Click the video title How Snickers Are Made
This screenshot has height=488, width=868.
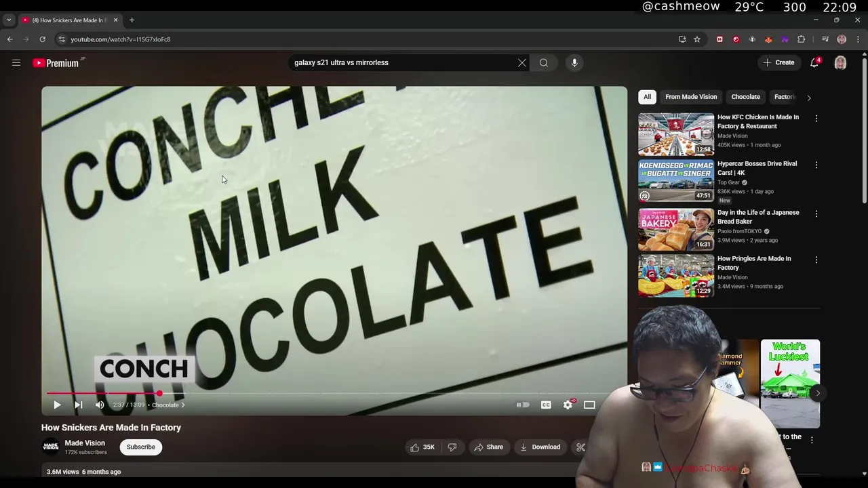click(111, 428)
